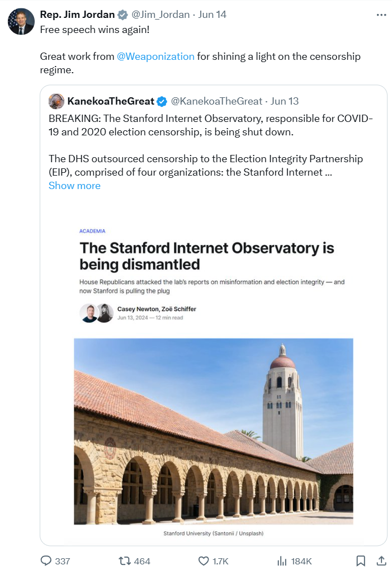This screenshot has height=575, width=392.
Task: Expand quoted tweet with Show more
Action: (74, 186)
